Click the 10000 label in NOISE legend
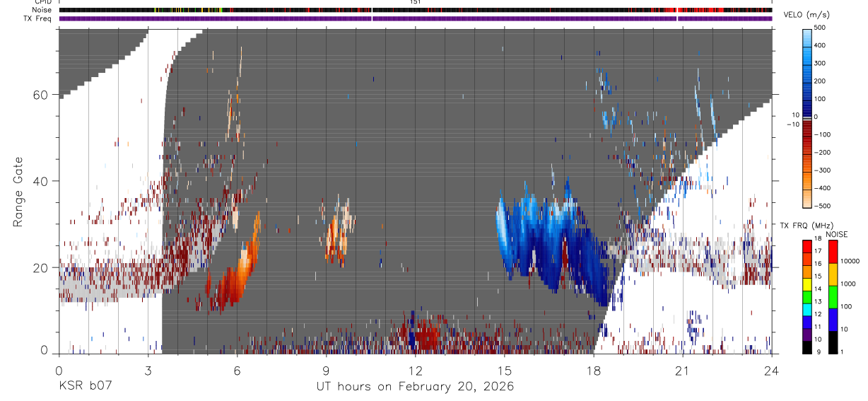This screenshot has width=868, height=401. tap(850, 261)
